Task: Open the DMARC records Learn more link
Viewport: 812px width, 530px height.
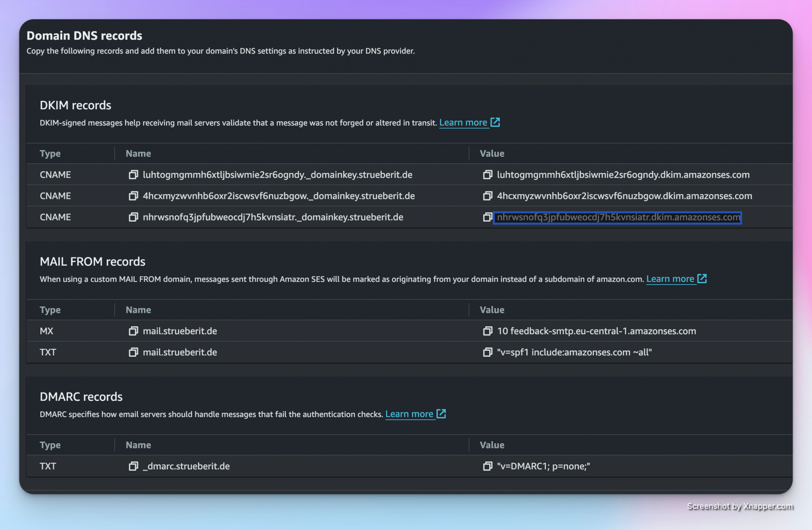Action: pyautogui.click(x=409, y=414)
